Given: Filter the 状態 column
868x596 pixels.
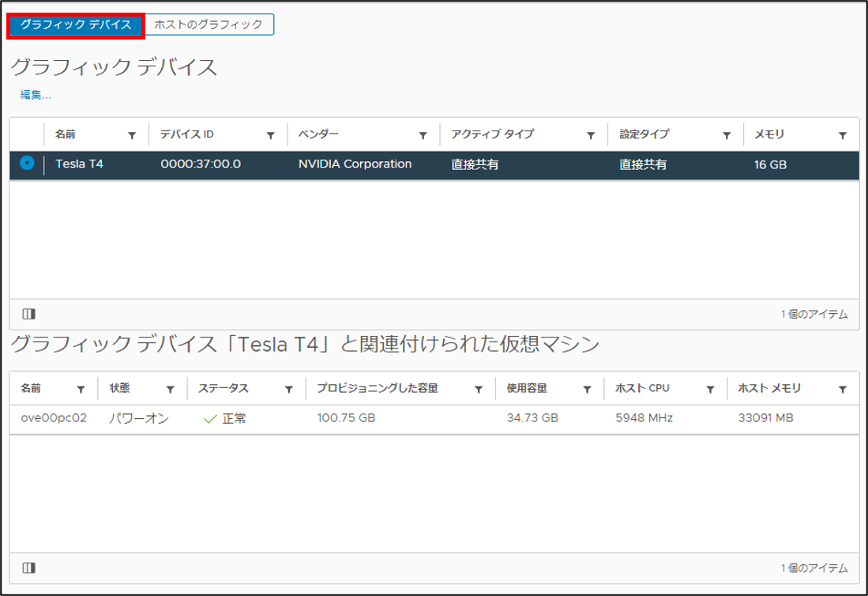Looking at the screenshot, I should [x=171, y=390].
